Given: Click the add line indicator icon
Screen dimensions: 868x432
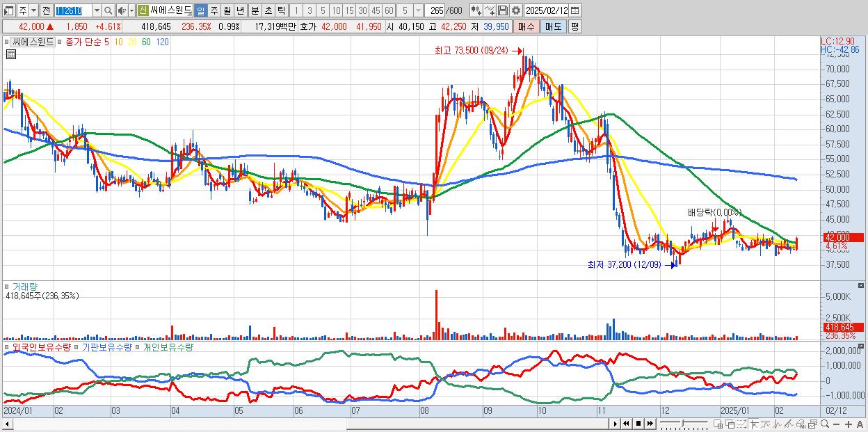Looking at the screenshot, I should pyautogui.click(x=490, y=10).
